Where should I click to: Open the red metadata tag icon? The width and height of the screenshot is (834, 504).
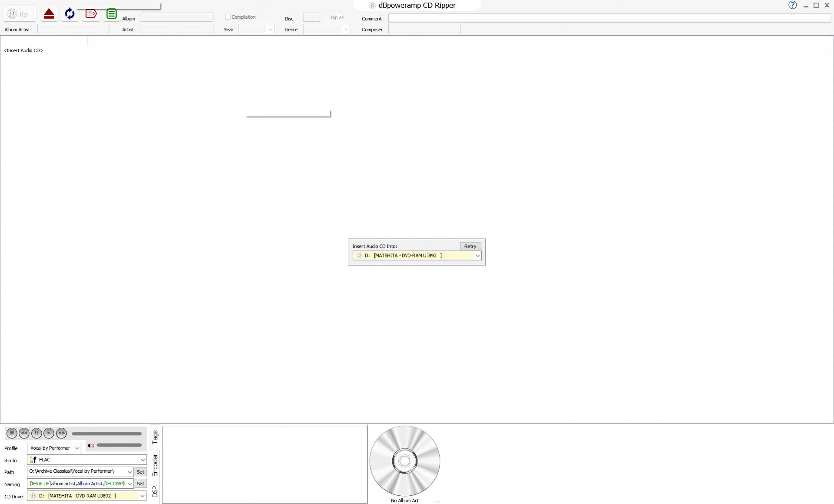pos(91,14)
